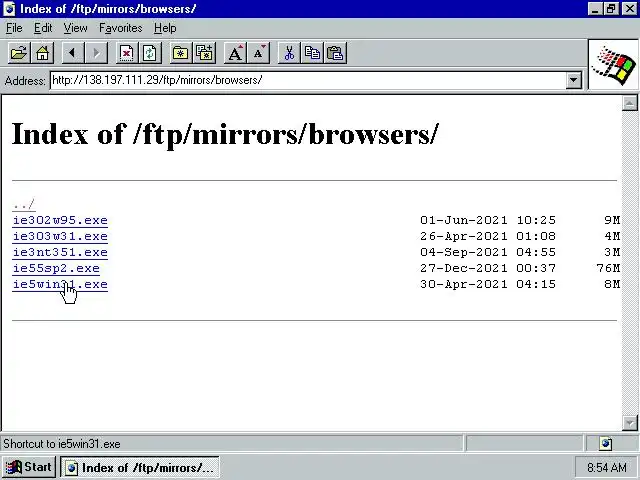Open the Favorites menu
This screenshot has height=480, width=640.
(x=121, y=28)
